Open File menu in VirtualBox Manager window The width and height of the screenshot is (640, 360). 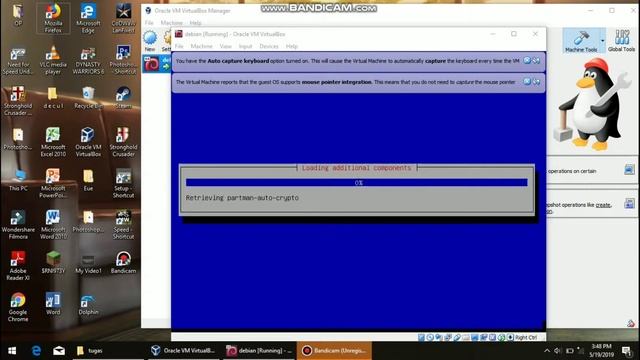tap(149, 23)
